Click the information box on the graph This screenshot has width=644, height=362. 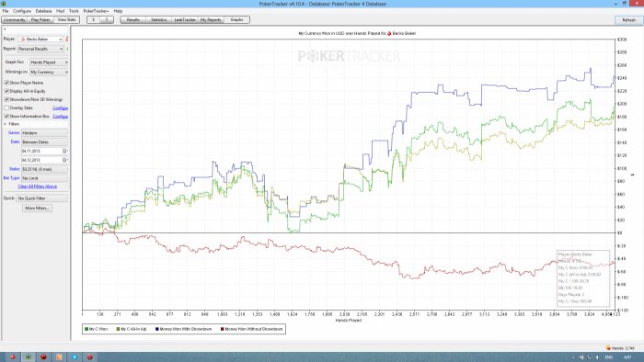(582, 278)
